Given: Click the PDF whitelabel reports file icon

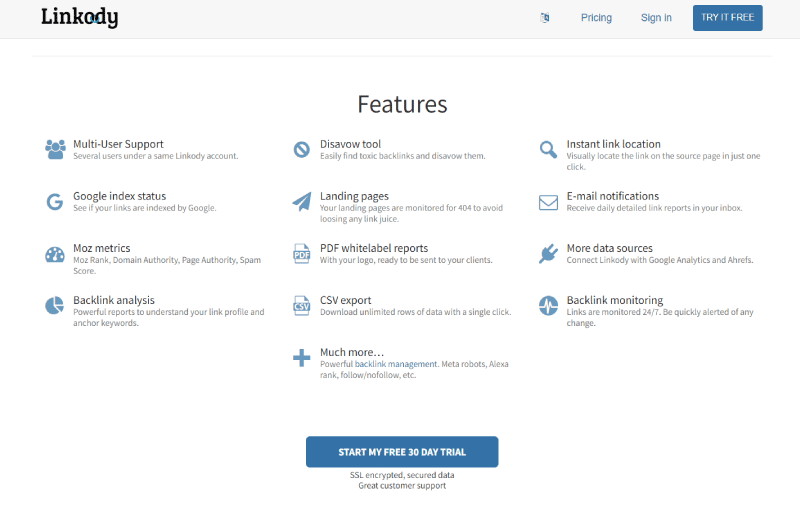Looking at the screenshot, I should (x=302, y=254).
